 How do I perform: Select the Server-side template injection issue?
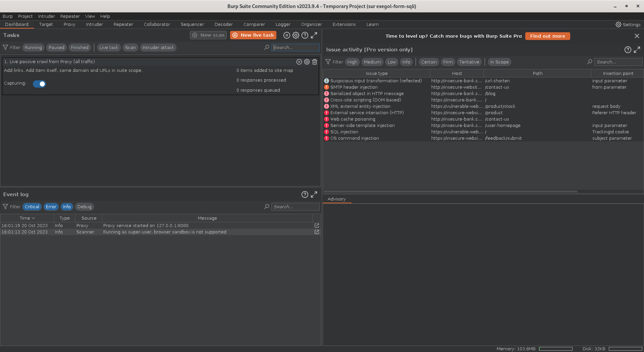click(x=483, y=126)
